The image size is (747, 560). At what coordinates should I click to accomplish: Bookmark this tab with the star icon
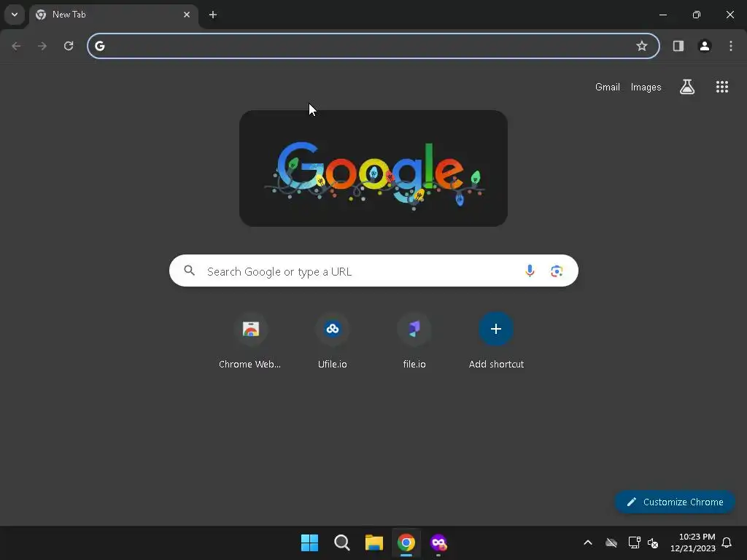point(642,46)
